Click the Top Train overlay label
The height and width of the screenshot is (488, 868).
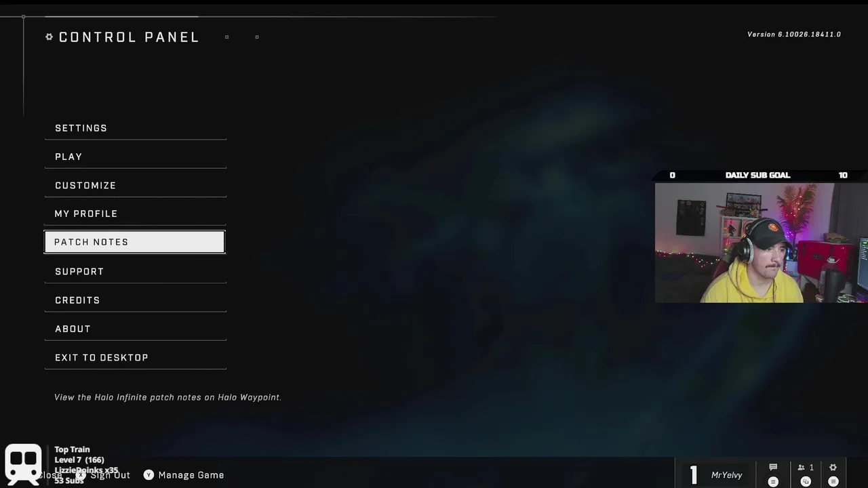pos(72,449)
